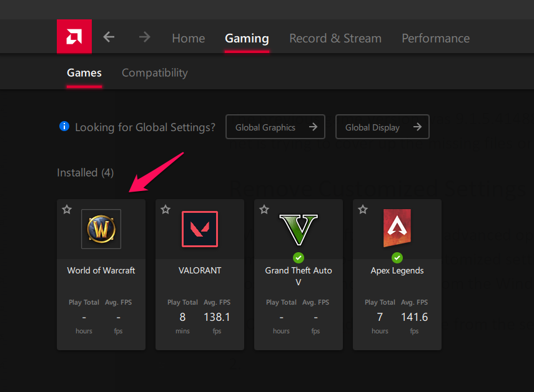Viewport: 534px width, 392px height.
Task: Open the Home tab
Action: 189,38
